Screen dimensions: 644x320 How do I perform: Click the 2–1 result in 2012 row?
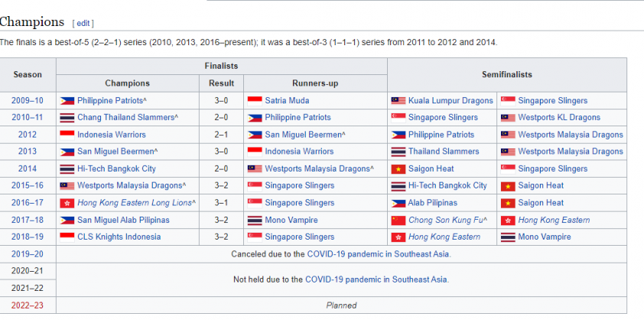point(221,135)
